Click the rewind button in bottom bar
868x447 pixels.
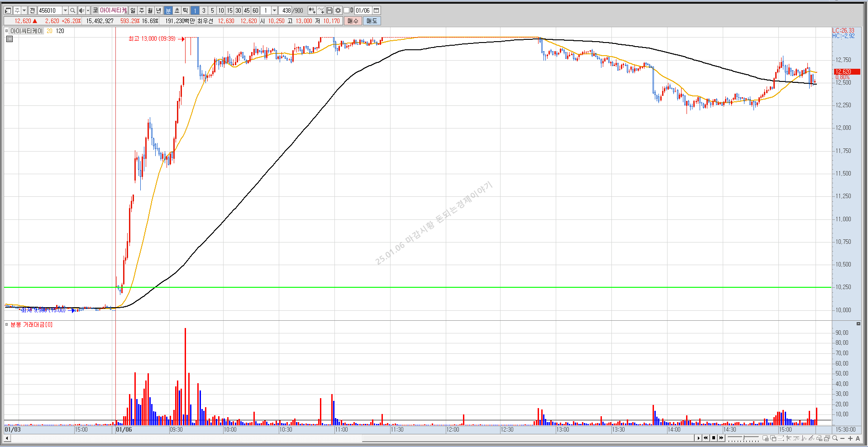[x=706, y=438]
